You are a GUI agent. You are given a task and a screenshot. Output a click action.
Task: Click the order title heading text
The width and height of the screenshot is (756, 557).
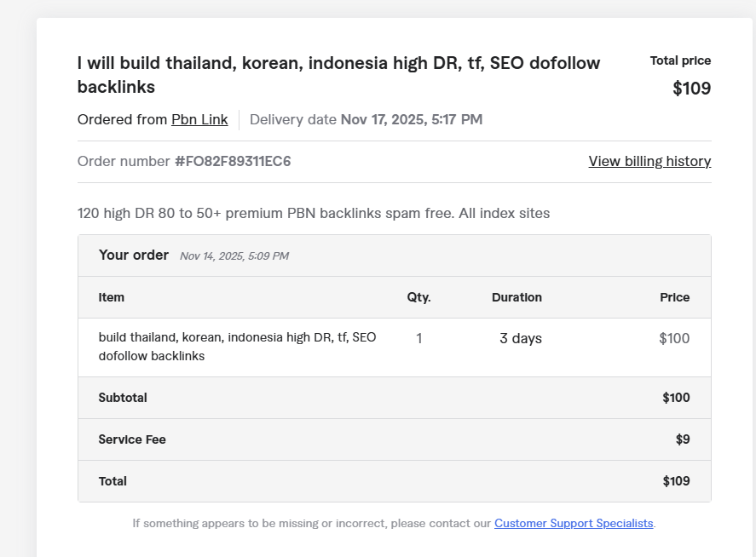(338, 75)
